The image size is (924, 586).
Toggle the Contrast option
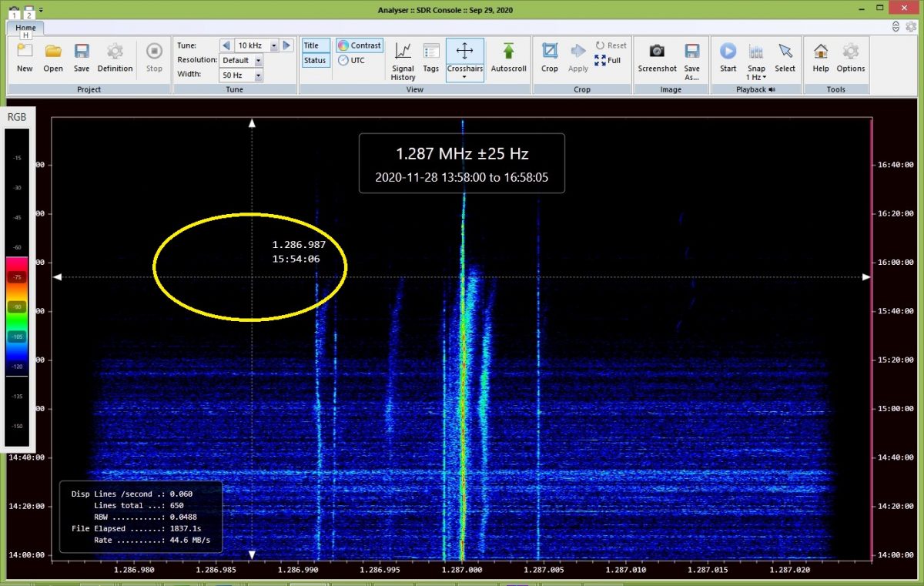360,45
